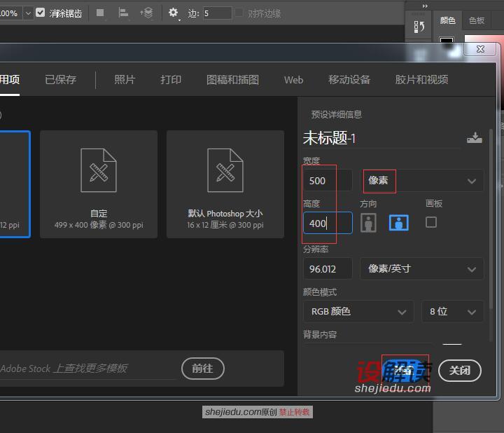504x433 pixels.
Task: Click the 未标题-1 document name field
Action: click(x=381, y=138)
